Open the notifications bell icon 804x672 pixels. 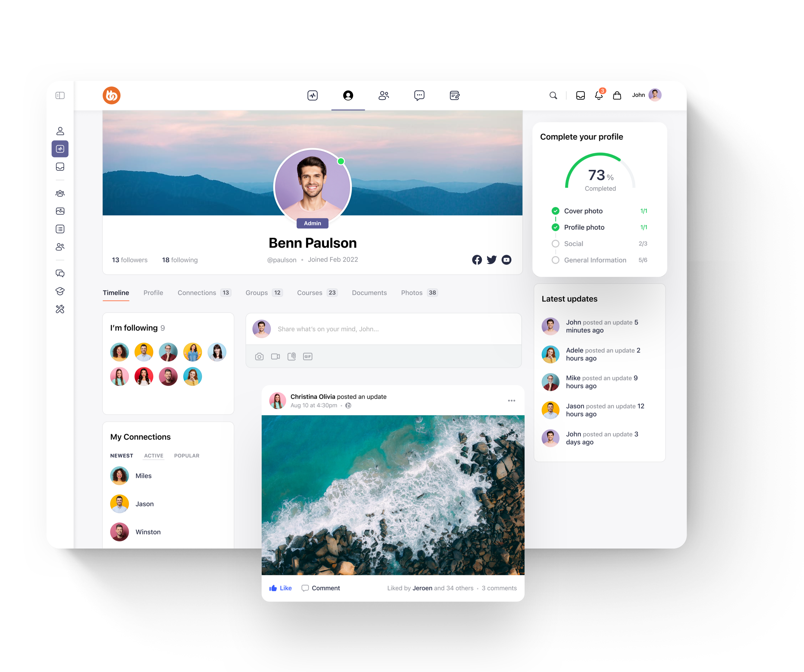click(x=598, y=95)
